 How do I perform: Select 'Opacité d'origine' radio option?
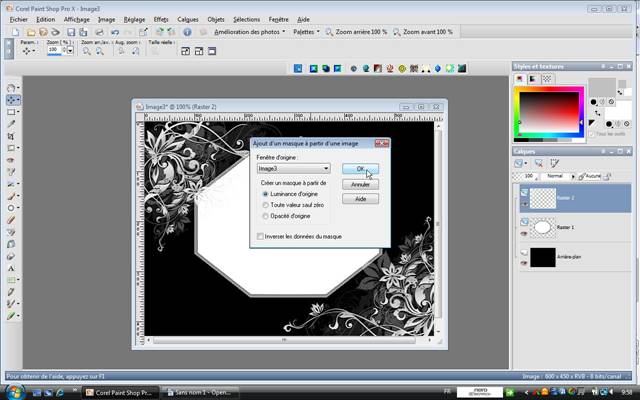[265, 215]
